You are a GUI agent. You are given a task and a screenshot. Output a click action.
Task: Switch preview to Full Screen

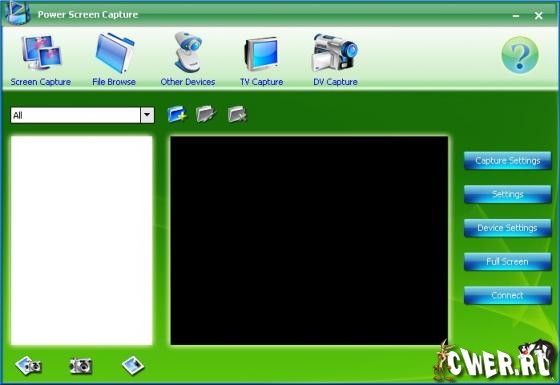pyautogui.click(x=508, y=262)
